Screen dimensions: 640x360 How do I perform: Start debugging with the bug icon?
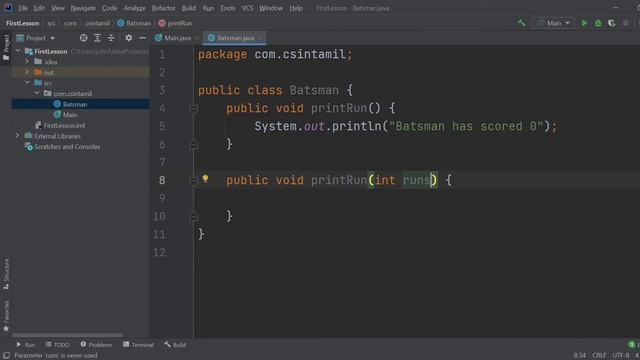tap(598, 23)
